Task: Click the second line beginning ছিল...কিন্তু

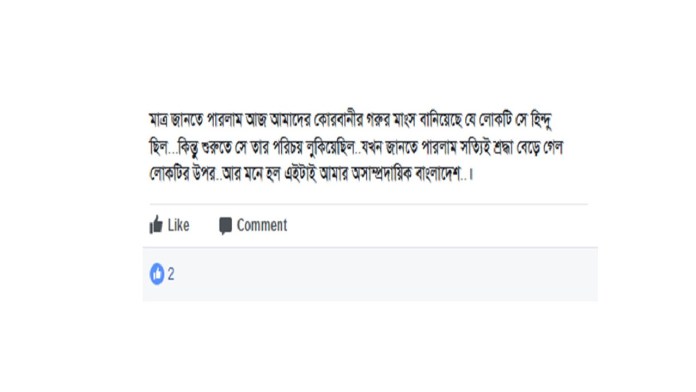Action: (x=356, y=147)
